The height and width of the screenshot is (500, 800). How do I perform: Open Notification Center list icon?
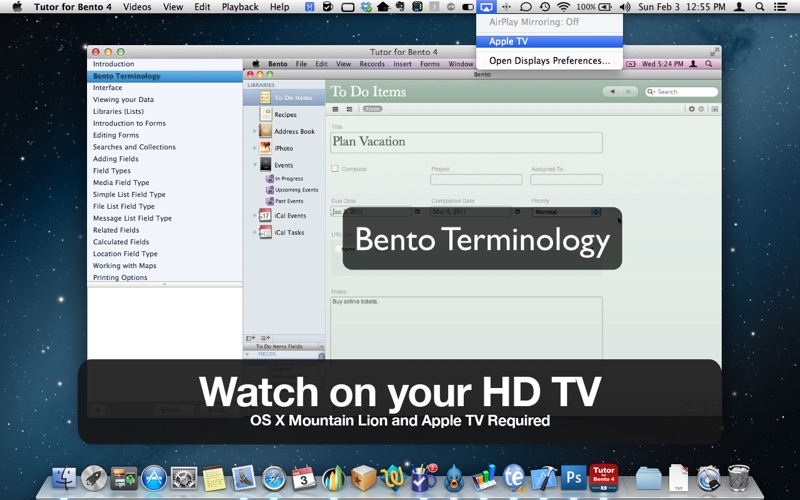click(x=780, y=7)
